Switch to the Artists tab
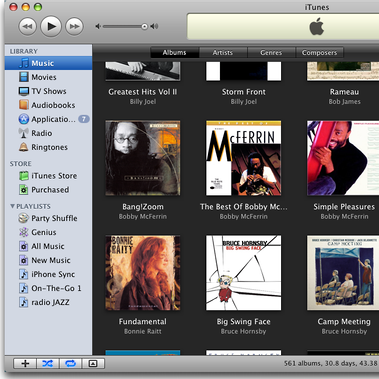This screenshot has width=379, height=379. pyautogui.click(x=223, y=53)
